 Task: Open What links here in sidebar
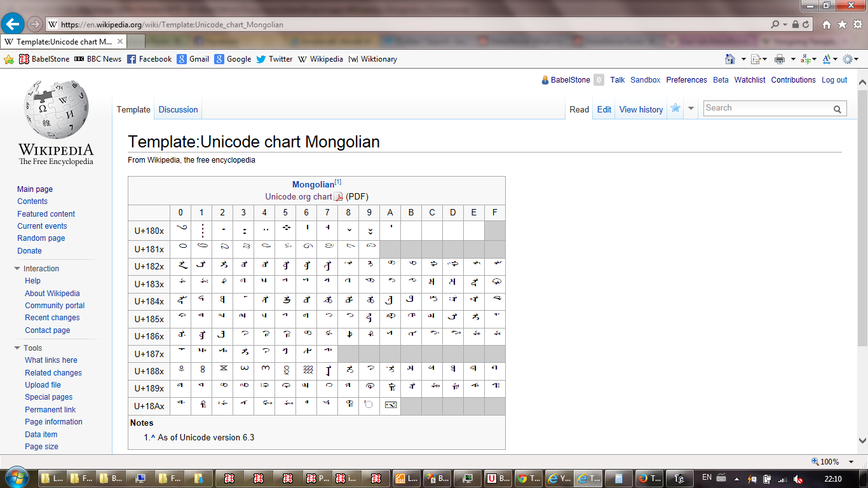[x=51, y=360]
